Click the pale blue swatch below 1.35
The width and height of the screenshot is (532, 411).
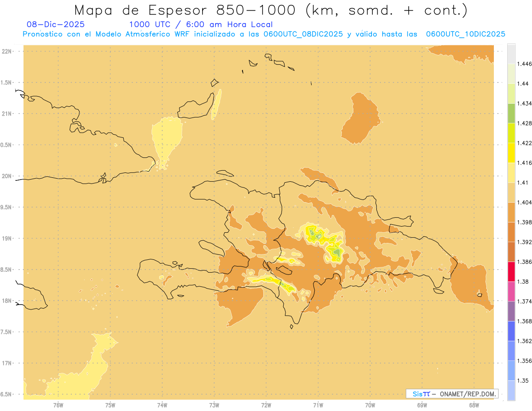click(511, 390)
